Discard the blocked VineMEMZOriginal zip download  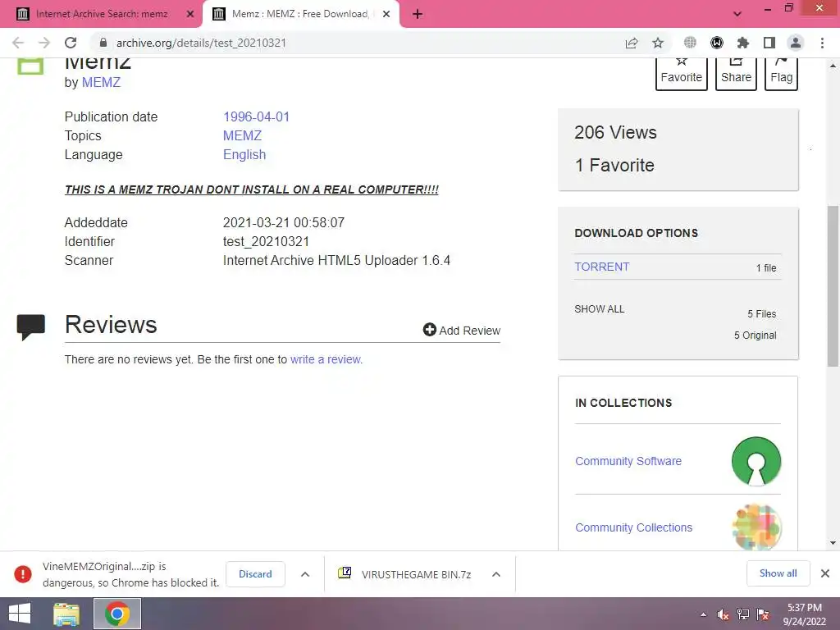(255, 574)
